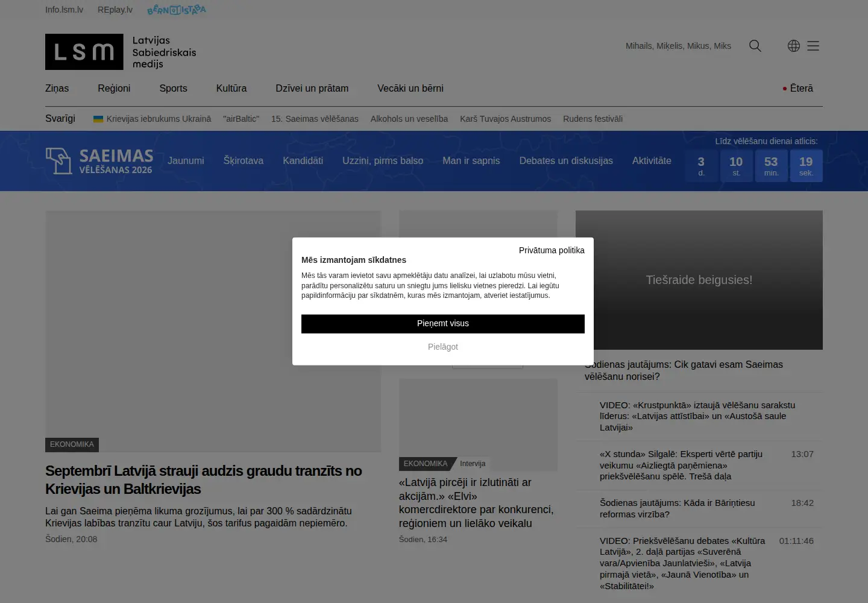Open the "airBaltic" topic link
The width and height of the screenshot is (868, 603).
point(241,119)
